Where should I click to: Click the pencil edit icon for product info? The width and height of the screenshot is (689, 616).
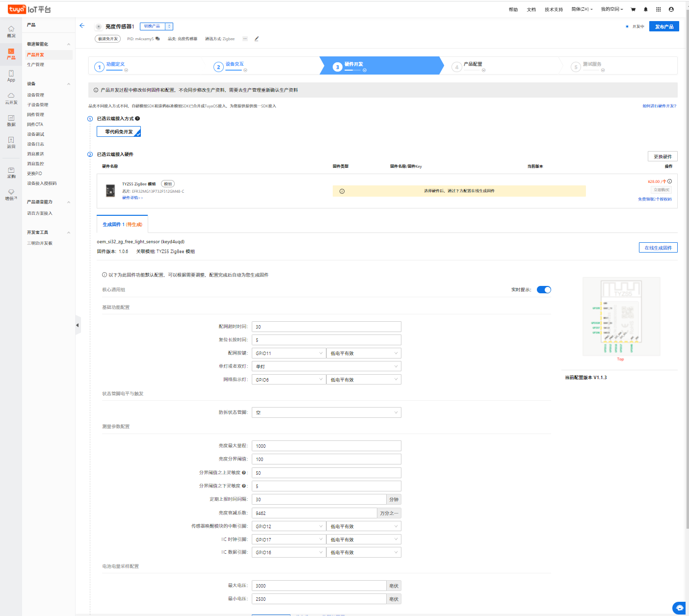click(x=256, y=39)
